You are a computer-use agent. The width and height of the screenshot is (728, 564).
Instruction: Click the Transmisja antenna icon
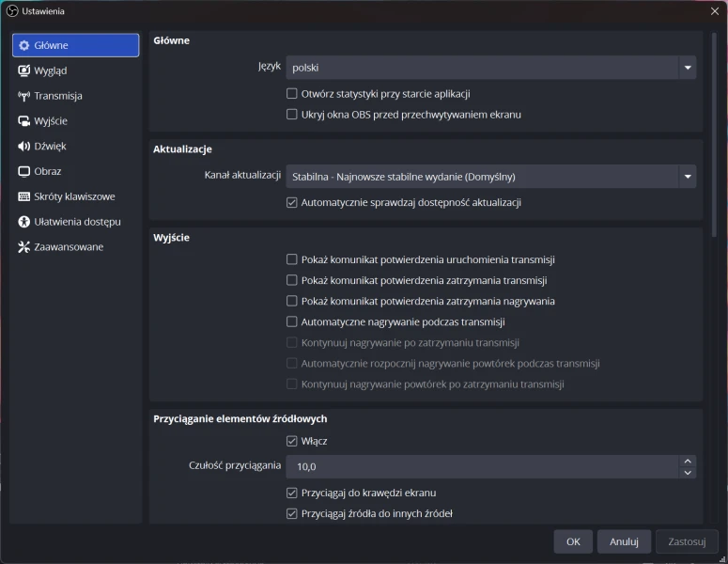(24, 96)
